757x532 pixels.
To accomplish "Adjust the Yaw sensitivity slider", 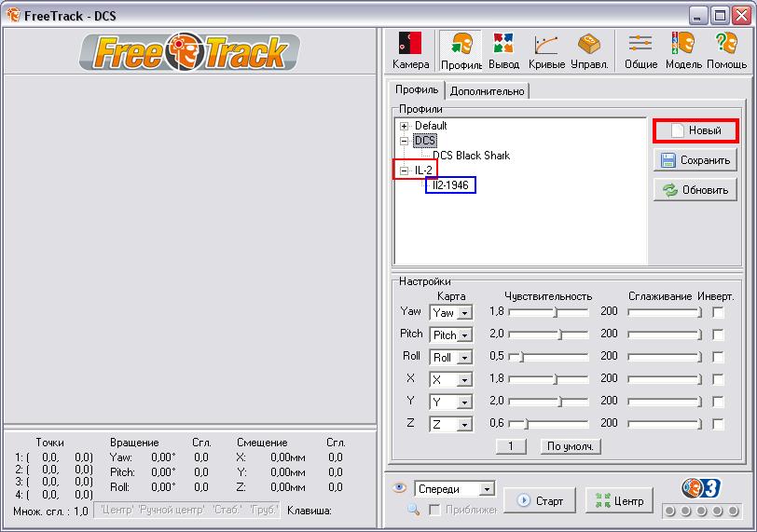I will coord(548,312).
